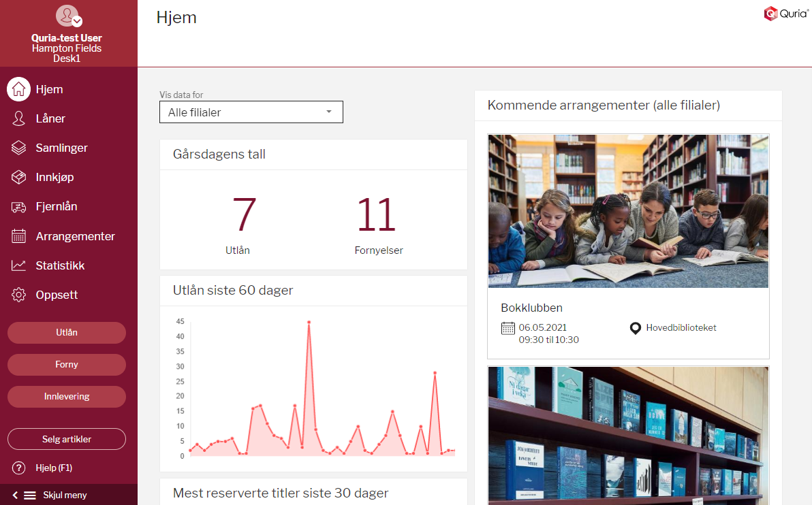Click the 06.05.2021 event date
This screenshot has width=812, height=505.
tap(543, 327)
